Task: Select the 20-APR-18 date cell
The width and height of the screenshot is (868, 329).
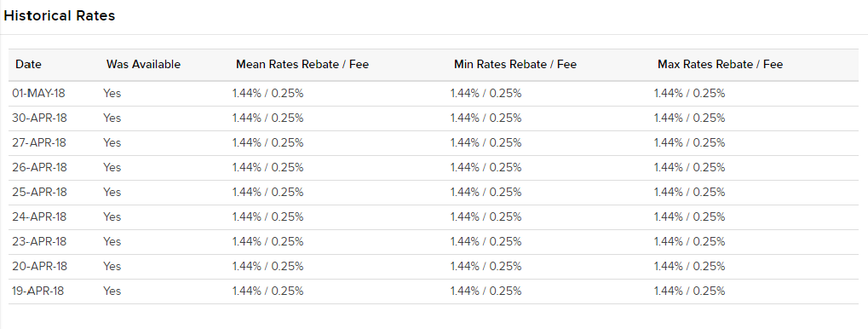Action: [x=39, y=267]
